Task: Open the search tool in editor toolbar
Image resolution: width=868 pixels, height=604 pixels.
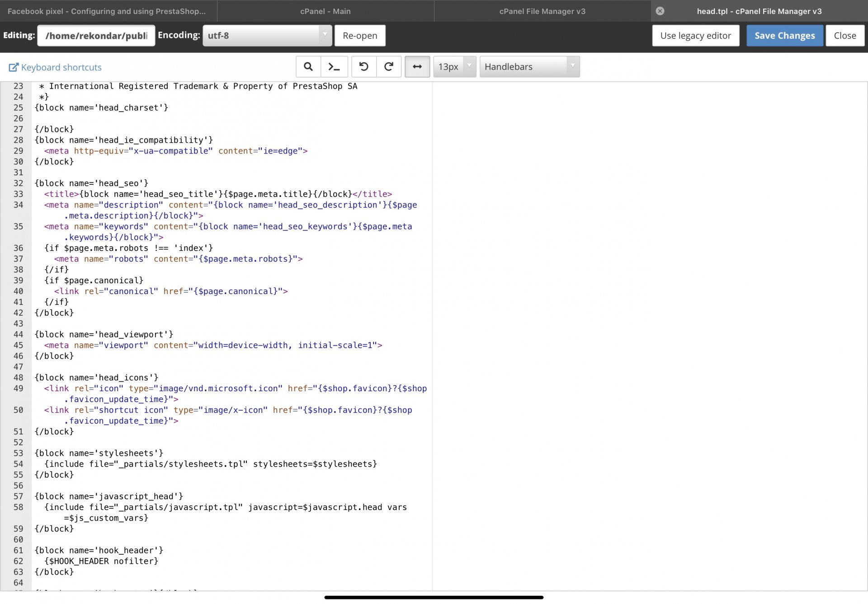Action: tap(308, 67)
